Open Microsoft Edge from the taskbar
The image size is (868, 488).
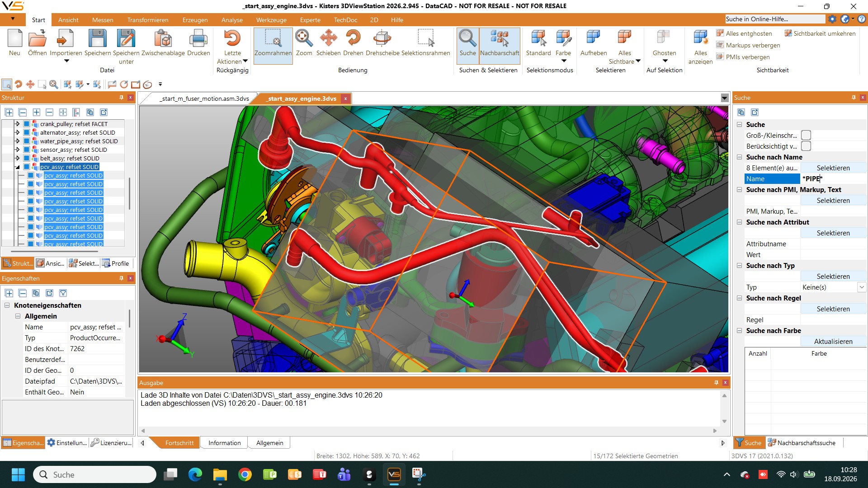(x=195, y=474)
